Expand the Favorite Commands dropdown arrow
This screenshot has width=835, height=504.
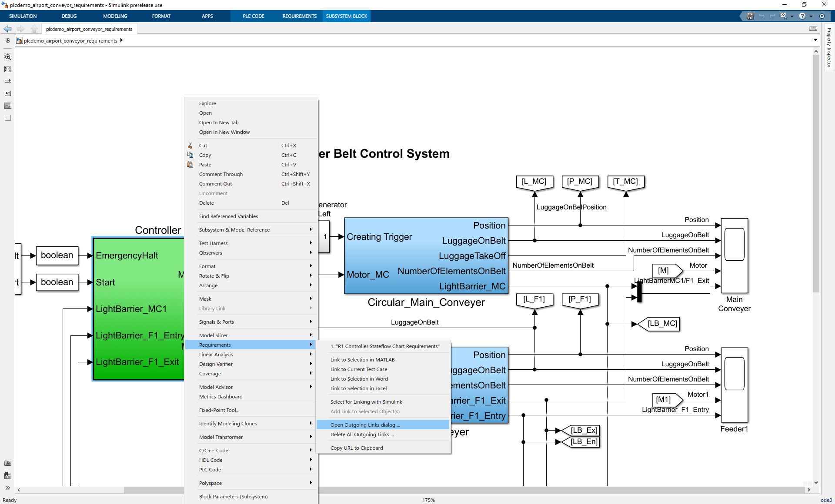tap(792, 16)
